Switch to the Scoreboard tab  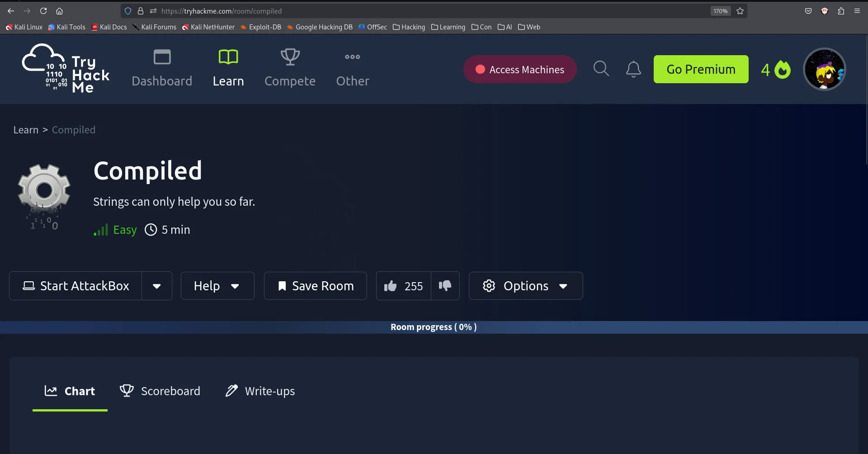pos(160,391)
